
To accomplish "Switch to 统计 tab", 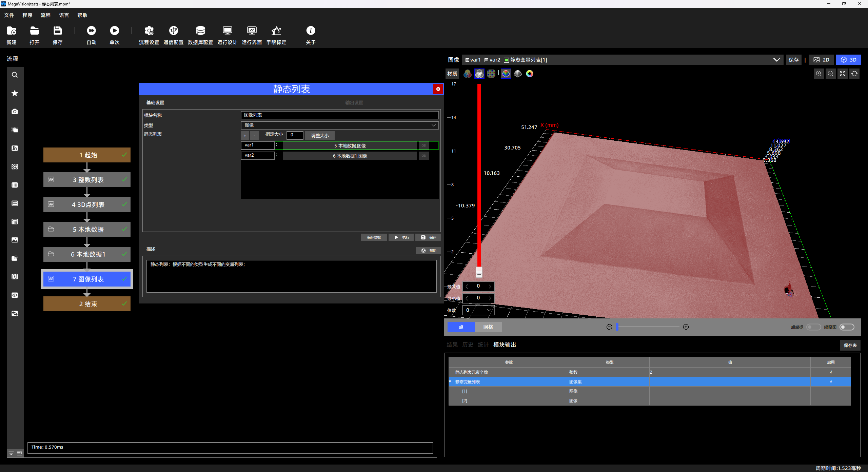I will 483,345.
